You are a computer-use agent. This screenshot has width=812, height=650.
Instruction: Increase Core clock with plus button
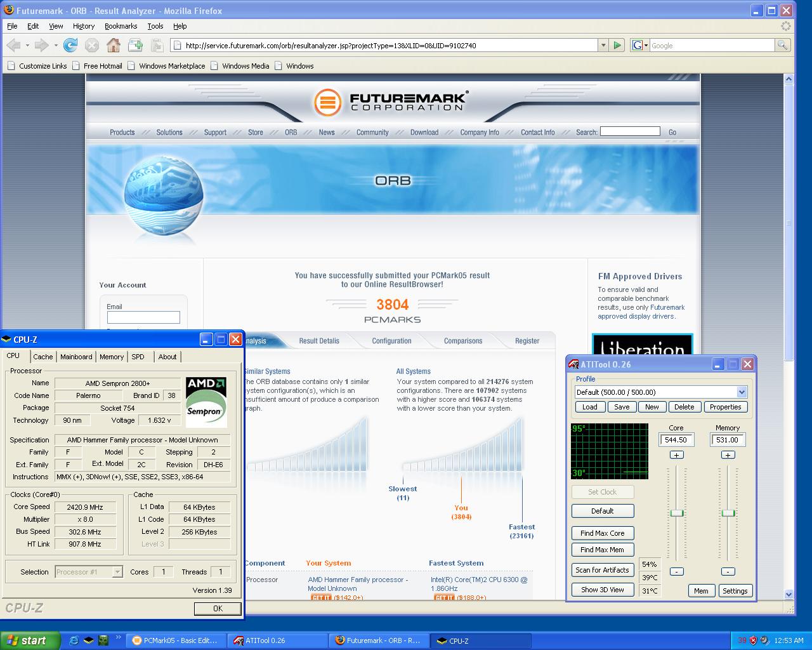[x=676, y=455]
